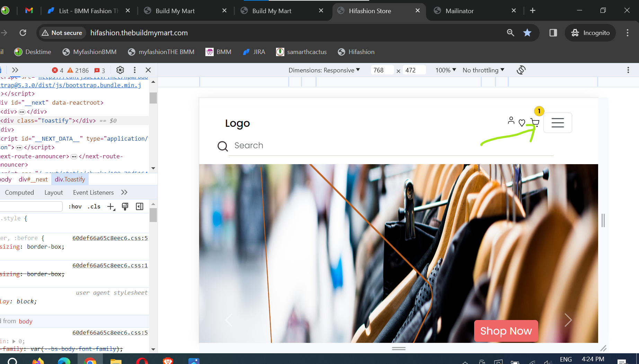Open DevTools customize three-dot menu

135,70
